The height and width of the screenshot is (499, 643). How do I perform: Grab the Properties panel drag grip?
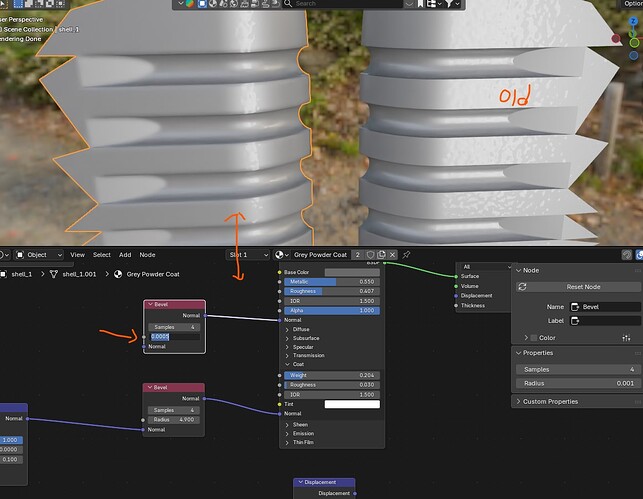[638, 353]
